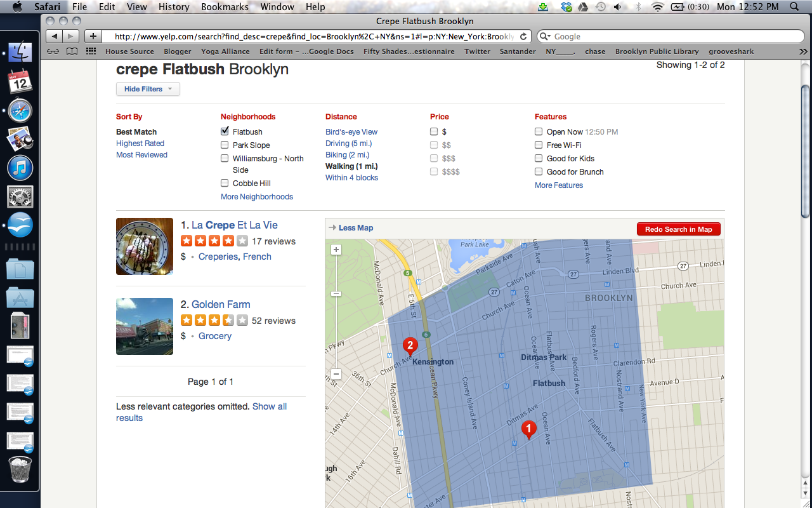Open La Crepe Et La Vie listing
812x508 pixels.
(235, 225)
